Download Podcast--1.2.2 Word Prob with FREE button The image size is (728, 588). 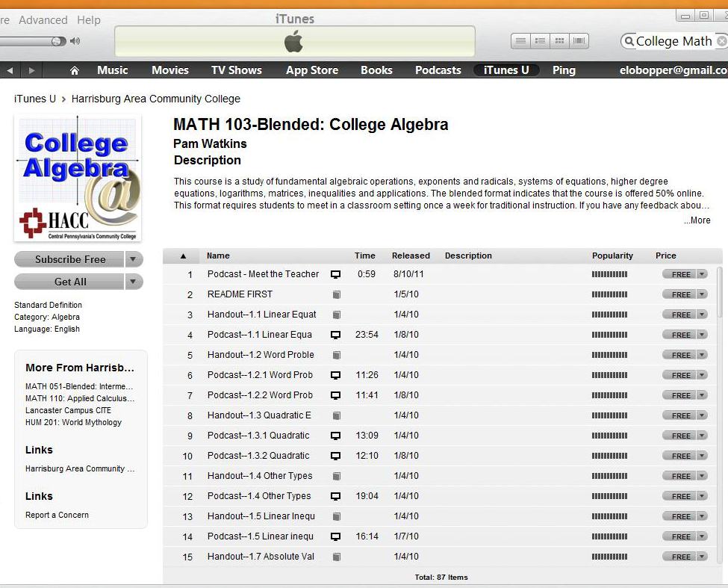coord(680,395)
